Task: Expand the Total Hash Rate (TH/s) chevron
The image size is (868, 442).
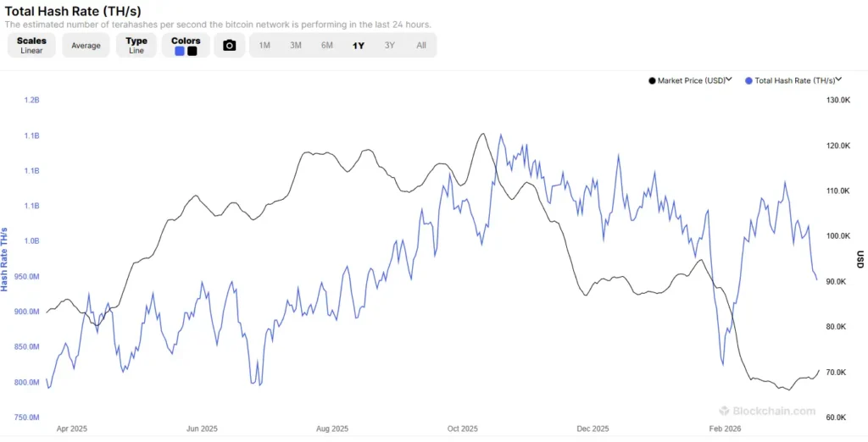Action: (838, 80)
